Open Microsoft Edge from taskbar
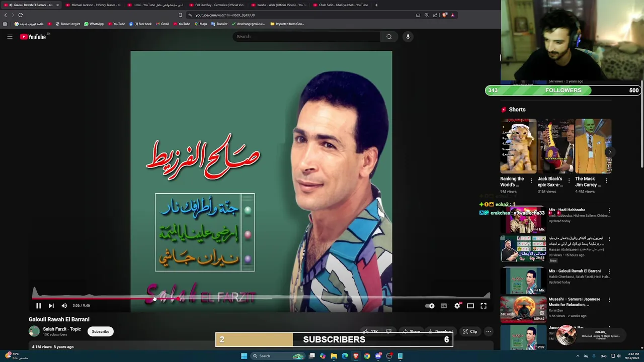Image resolution: width=644 pixels, height=362 pixels. point(345,356)
